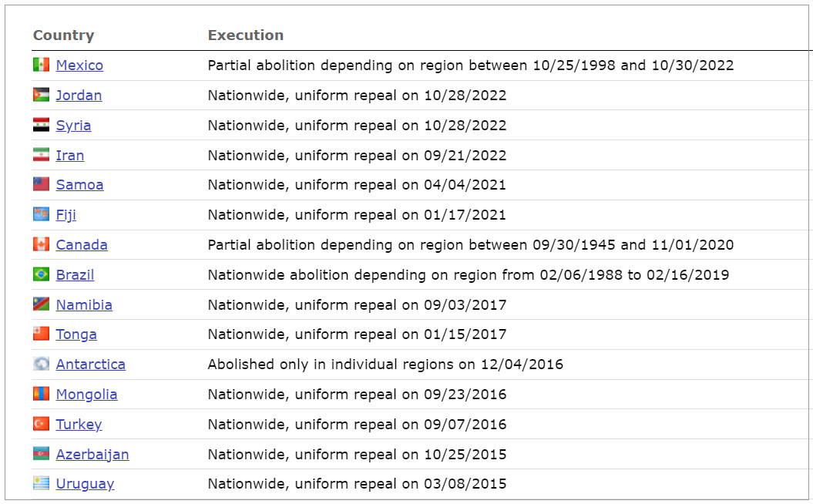Click the Brazil flag icon
The image size is (813, 504).
(x=41, y=274)
